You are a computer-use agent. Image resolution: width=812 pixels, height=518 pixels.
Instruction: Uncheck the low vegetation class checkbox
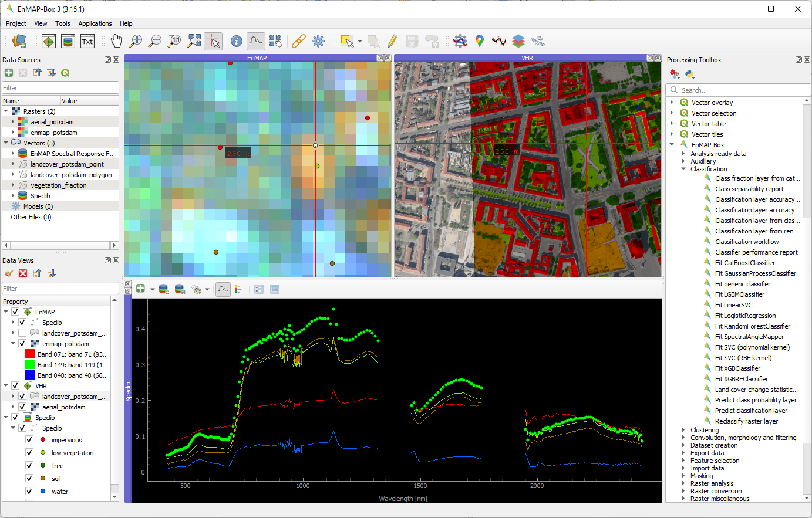coord(29,453)
